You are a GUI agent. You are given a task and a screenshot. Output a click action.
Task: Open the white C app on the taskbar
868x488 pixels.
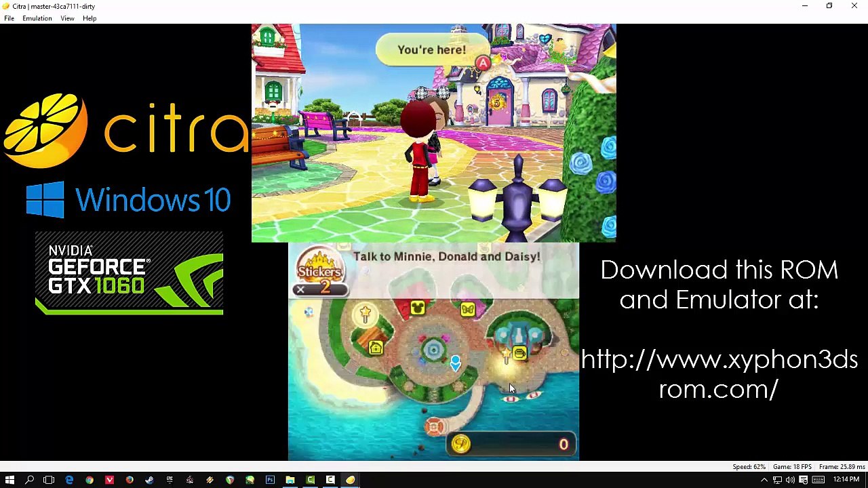(x=330, y=480)
